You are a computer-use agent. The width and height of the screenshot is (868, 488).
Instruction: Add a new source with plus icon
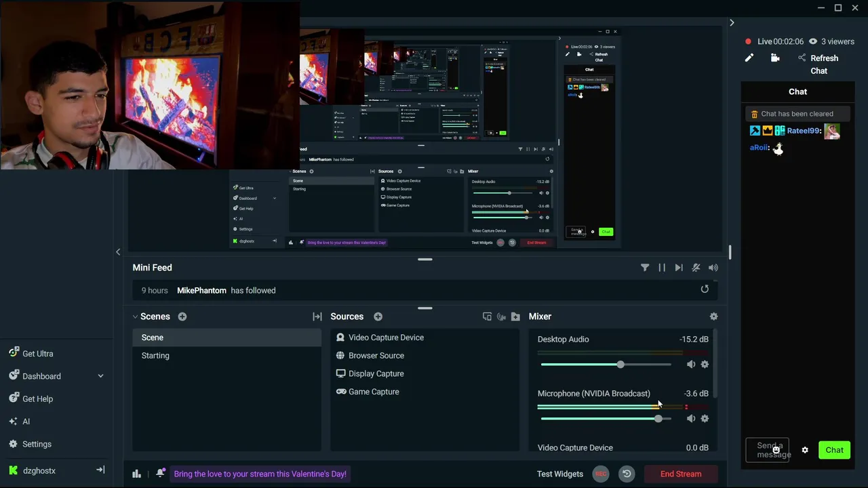pos(378,317)
